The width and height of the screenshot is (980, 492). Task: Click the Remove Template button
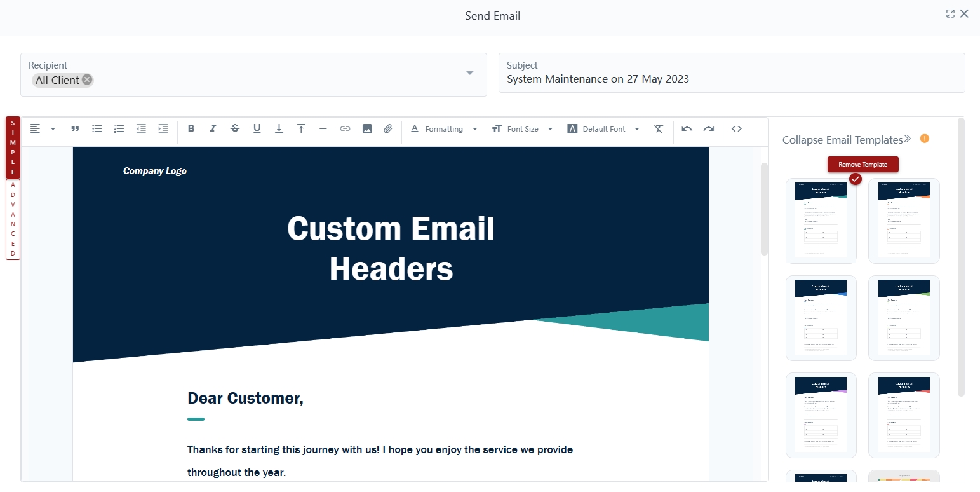(863, 164)
